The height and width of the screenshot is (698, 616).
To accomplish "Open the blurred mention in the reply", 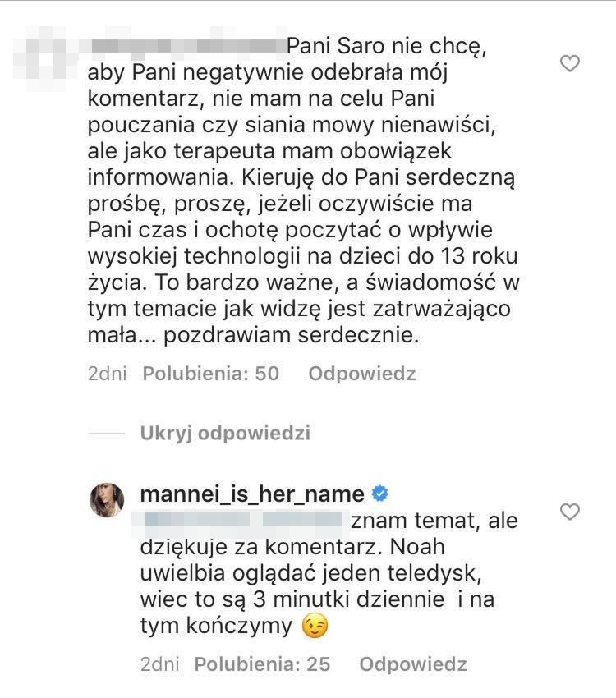I will (x=241, y=520).
